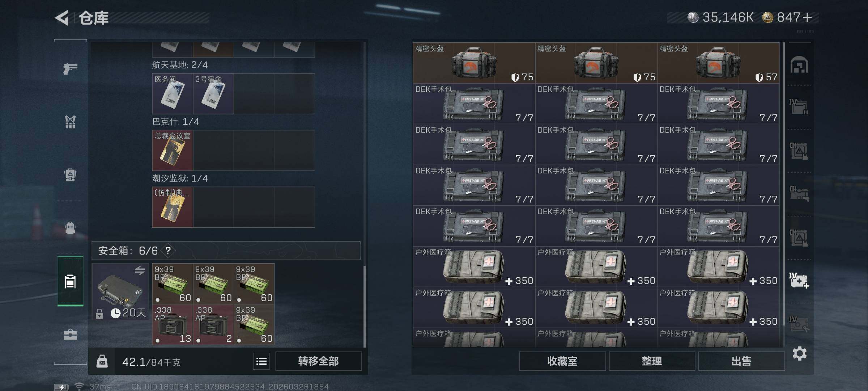Select the pistol weapon category icon
The image size is (868, 391).
click(x=70, y=68)
